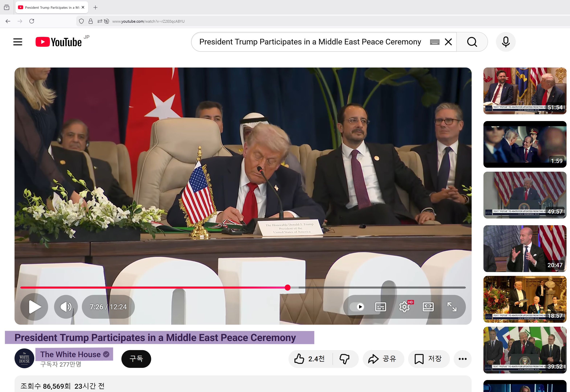
Task: Start voice search with microphone icon
Action: 506,42
